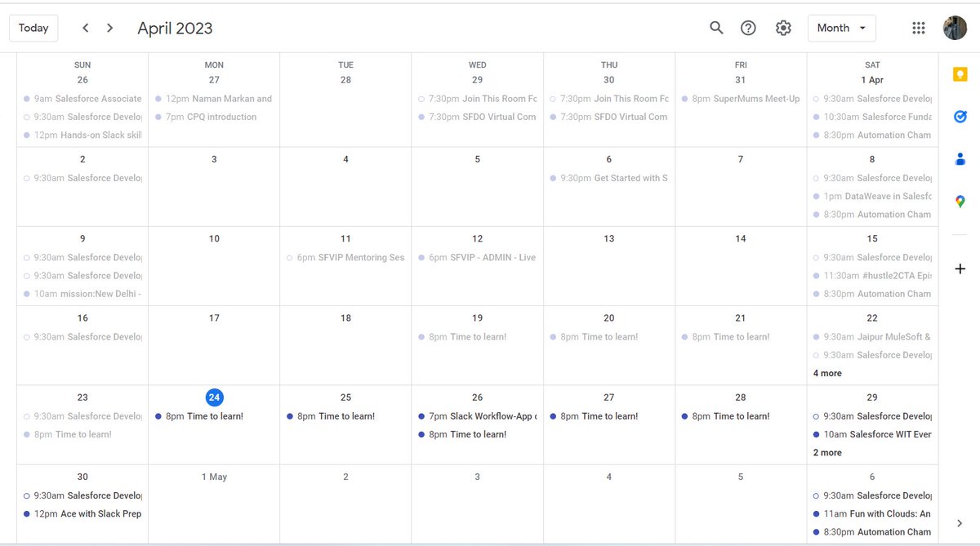Viewport: 980px width, 546px height.
Task: Open Google Keep side panel icon
Action: click(x=960, y=75)
